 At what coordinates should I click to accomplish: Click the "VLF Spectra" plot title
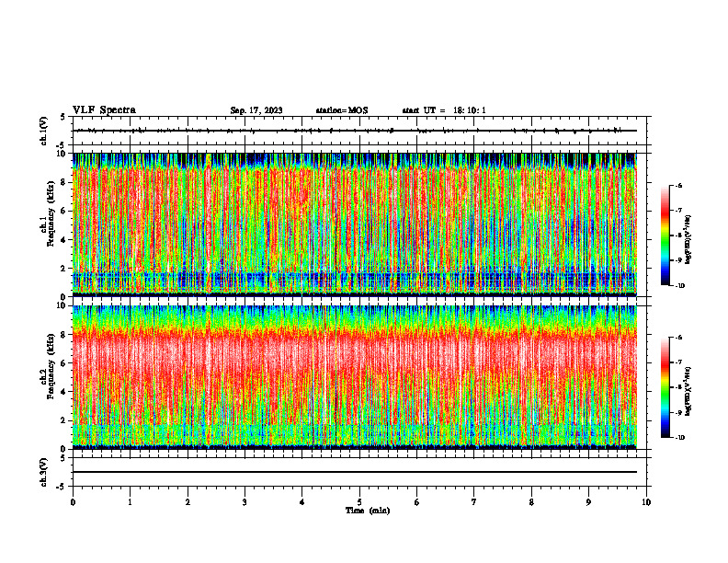point(104,110)
